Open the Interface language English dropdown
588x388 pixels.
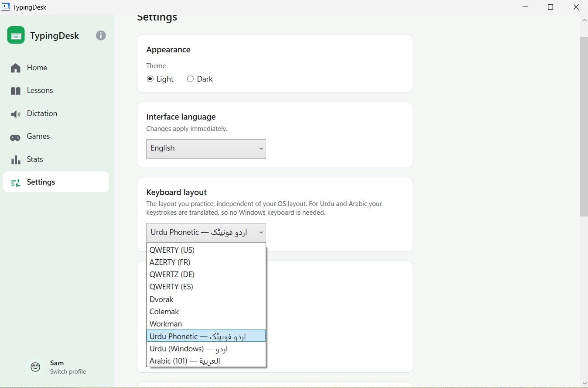click(206, 149)
